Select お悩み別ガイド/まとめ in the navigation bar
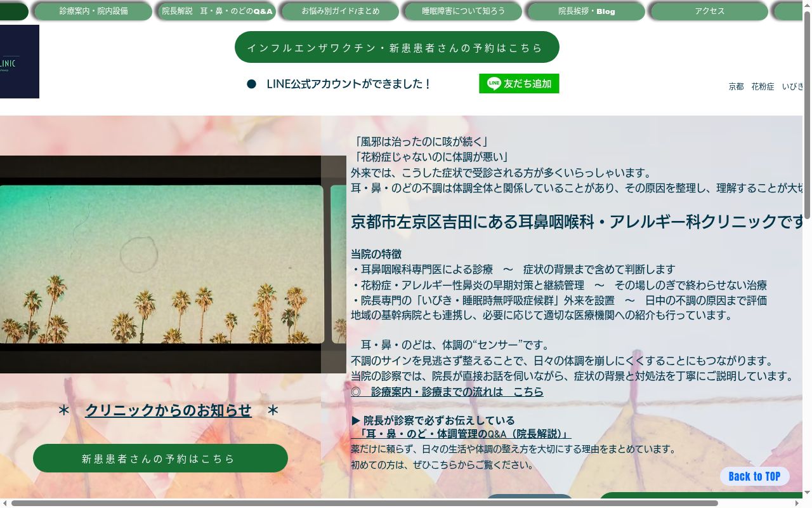This screenshot has height=508, width=812. (x=340, y=11)
